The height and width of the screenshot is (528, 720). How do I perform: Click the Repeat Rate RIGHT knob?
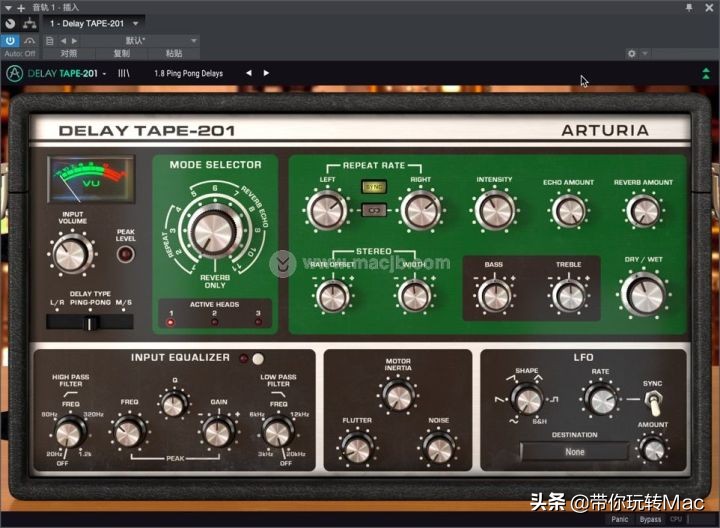(x=420, y=210)
